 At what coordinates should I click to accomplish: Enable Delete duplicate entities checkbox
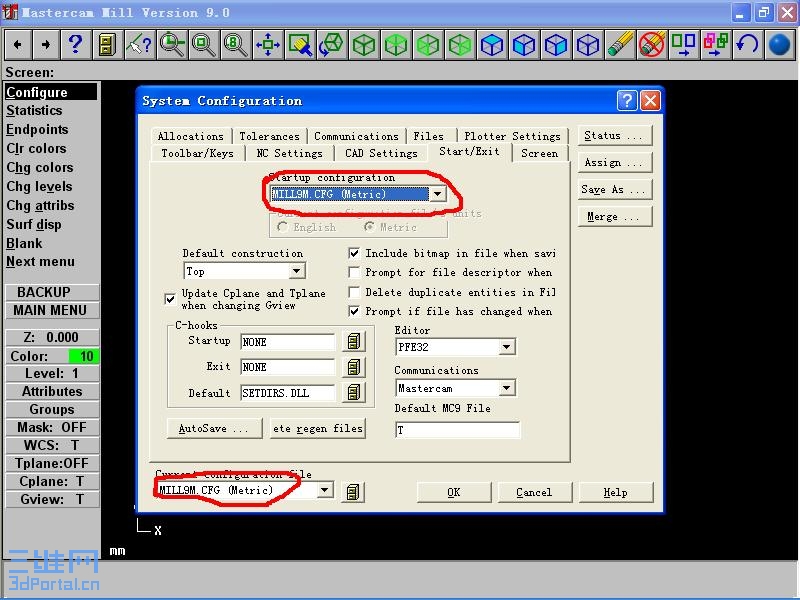(x=354, y=292)
